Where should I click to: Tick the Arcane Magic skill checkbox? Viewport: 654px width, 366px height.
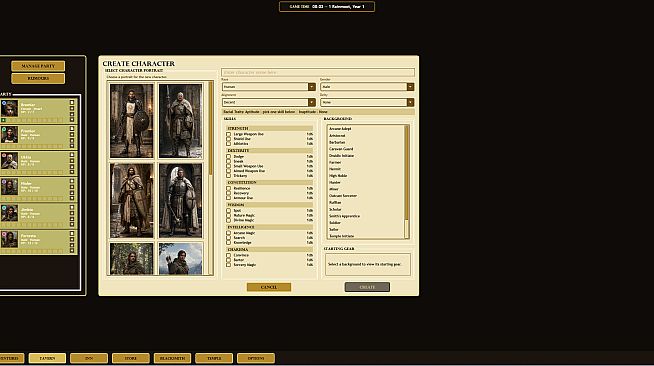(229, 233)
